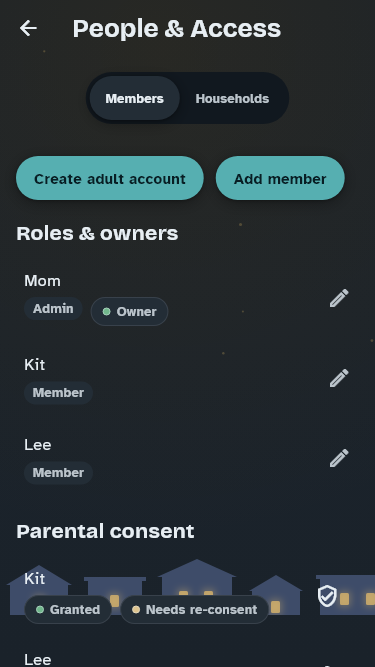
Task: Click the Needs re-consent chip
Action: click(x=194, y=610)
